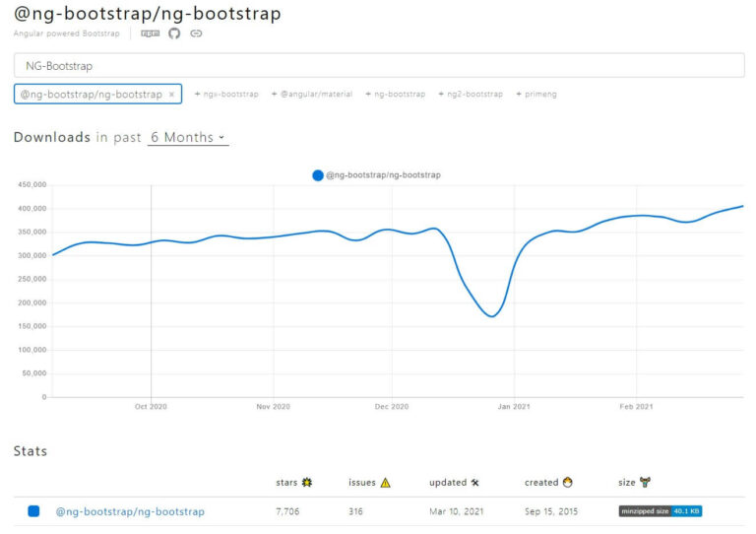Click the updated tools icon
The height and width of the screenshot is (534, 756).
click(x=474, y=483)
